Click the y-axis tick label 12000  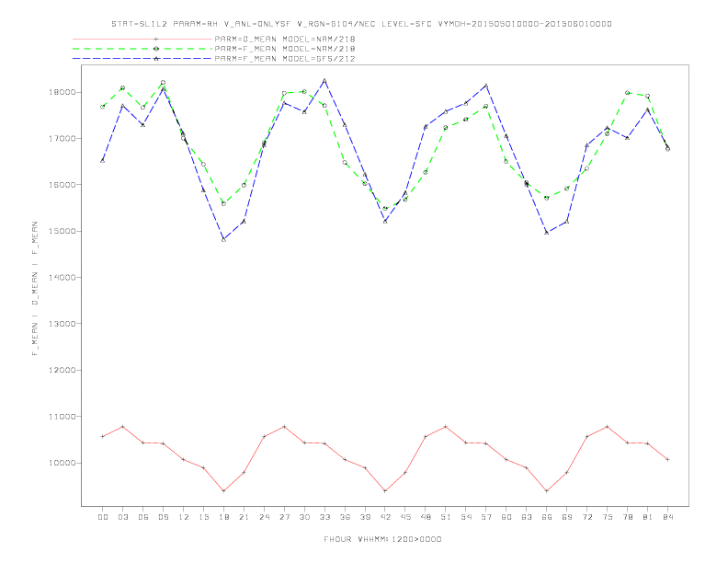coord(63,370)
